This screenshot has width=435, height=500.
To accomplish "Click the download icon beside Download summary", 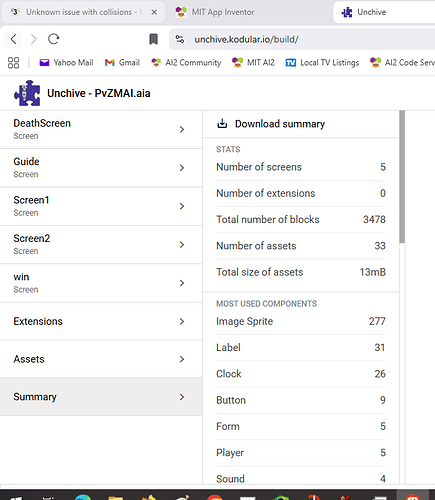I will coord(222,124).
